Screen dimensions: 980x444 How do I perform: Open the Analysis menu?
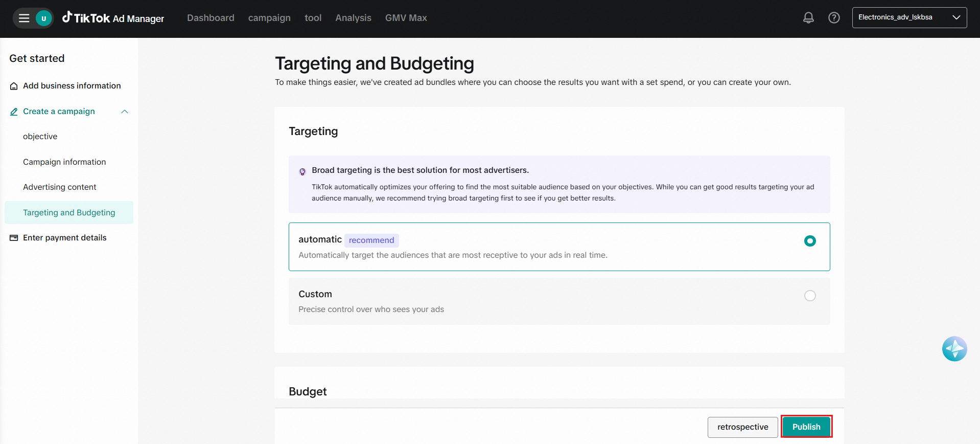[x=353, y=18]
